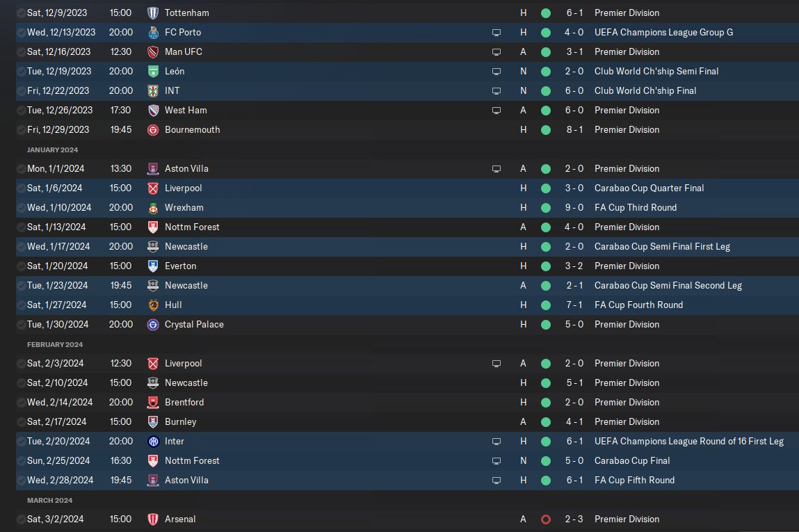This screenshot has height=532, width=799.
Task: Toggle the checkmark beside Sat, 12/9/2023 fixture
Action: (21, 13)
